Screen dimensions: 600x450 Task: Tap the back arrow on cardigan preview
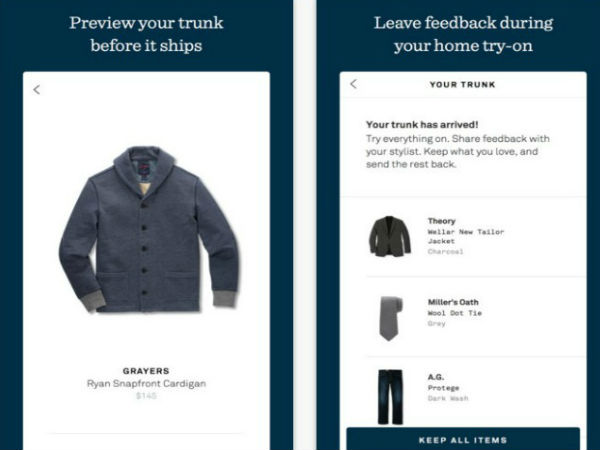(36, 90)
